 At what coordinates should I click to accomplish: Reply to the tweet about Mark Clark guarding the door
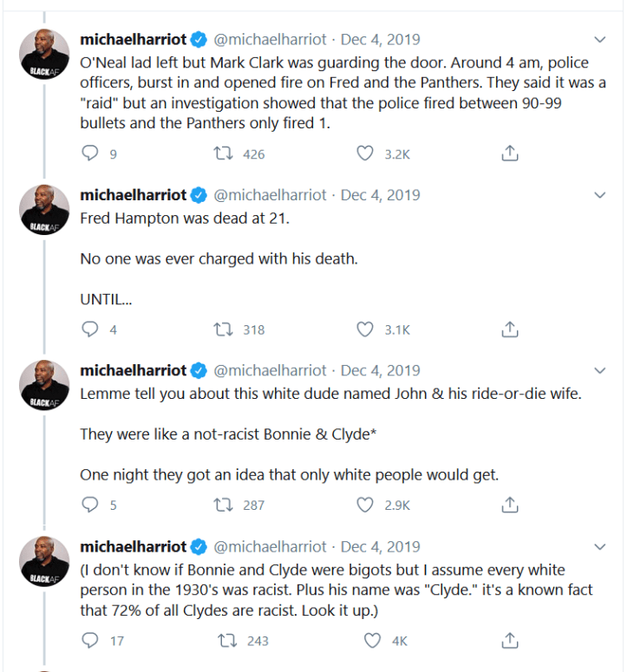pos(90,153)
